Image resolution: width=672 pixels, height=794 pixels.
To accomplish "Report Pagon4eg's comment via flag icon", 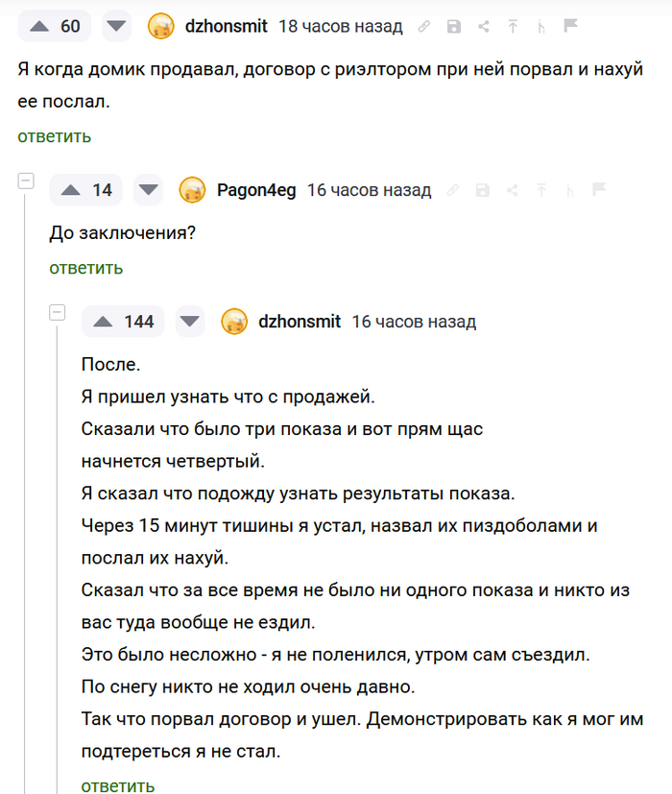I will (x=601, y=190).
